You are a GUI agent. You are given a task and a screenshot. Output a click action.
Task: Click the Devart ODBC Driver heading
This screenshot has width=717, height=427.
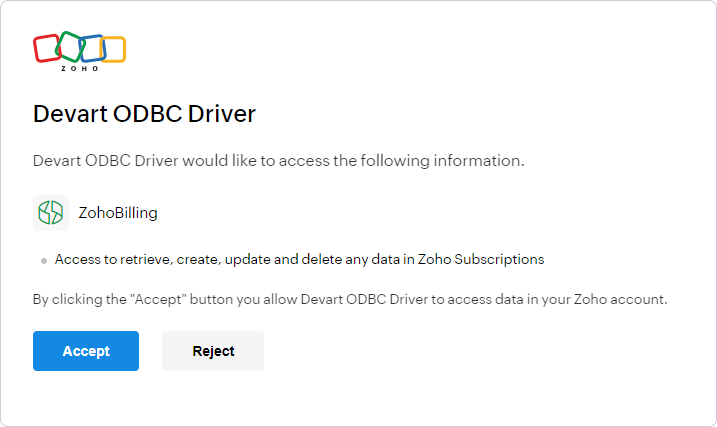pyautogui.click(x=144, y=113)
